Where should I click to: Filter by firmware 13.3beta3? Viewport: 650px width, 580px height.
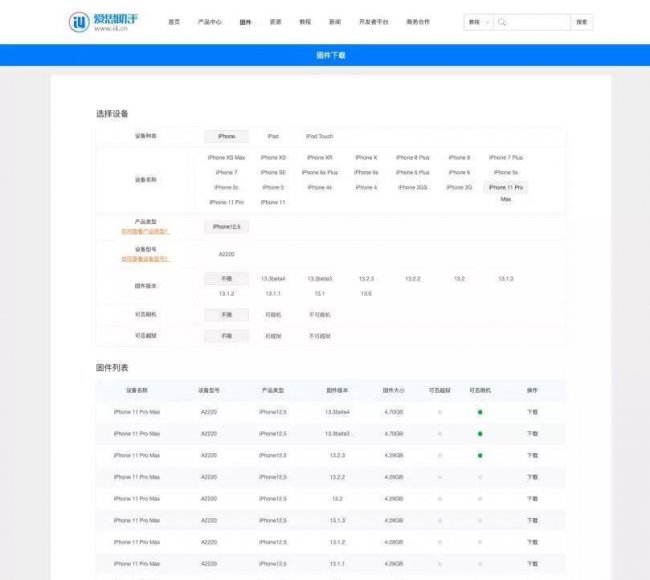[320, 279]
